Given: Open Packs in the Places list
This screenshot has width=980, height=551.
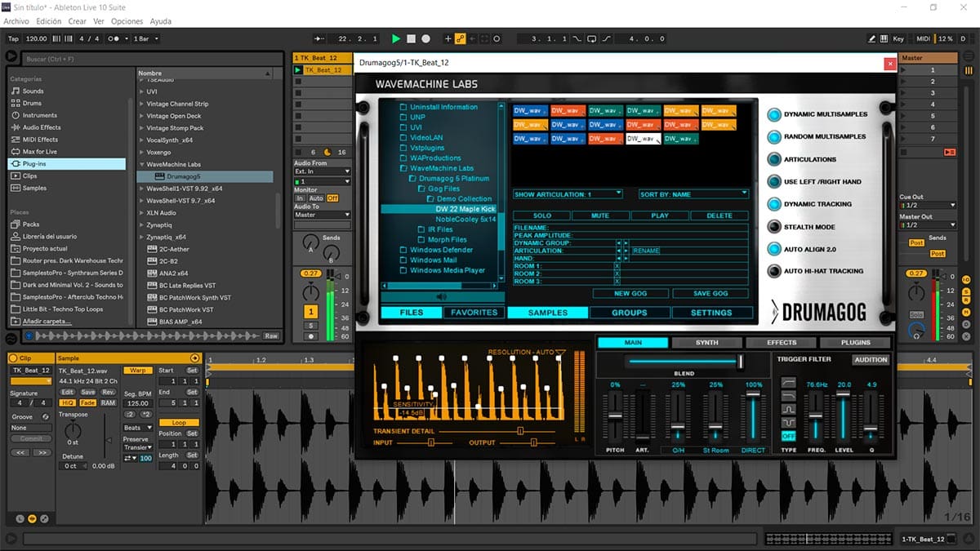Looking at the screenshot, I should [31, 224].
